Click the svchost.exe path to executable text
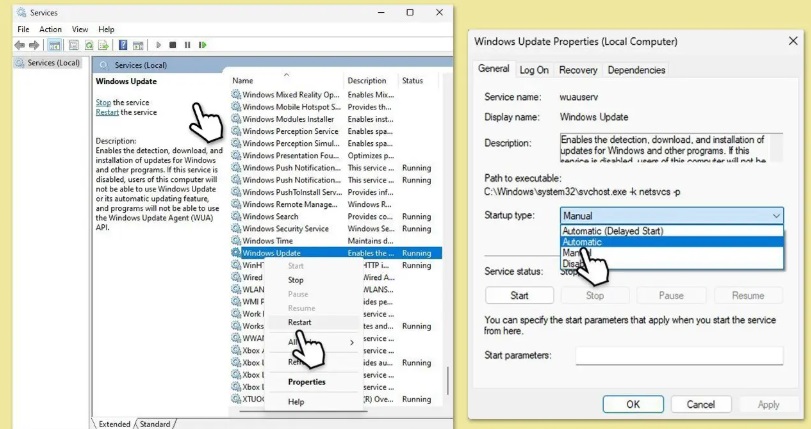The width and height of the screenshot is (811, 429). 582,192
